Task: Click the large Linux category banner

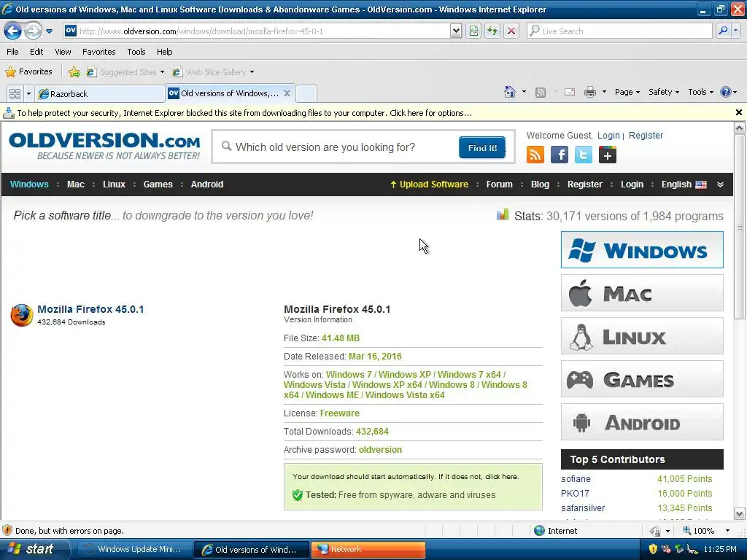Action: pyautogui.click(x=642, y=336)
